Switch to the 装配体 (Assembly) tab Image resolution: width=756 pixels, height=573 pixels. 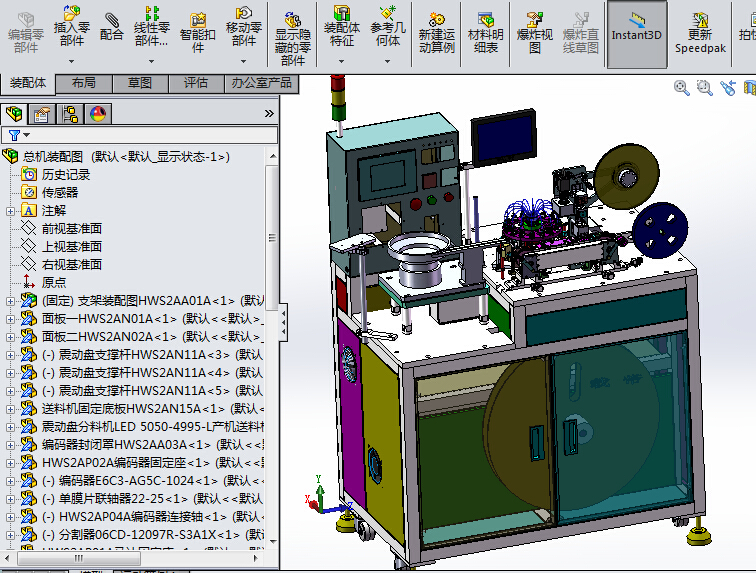(28, 83)
